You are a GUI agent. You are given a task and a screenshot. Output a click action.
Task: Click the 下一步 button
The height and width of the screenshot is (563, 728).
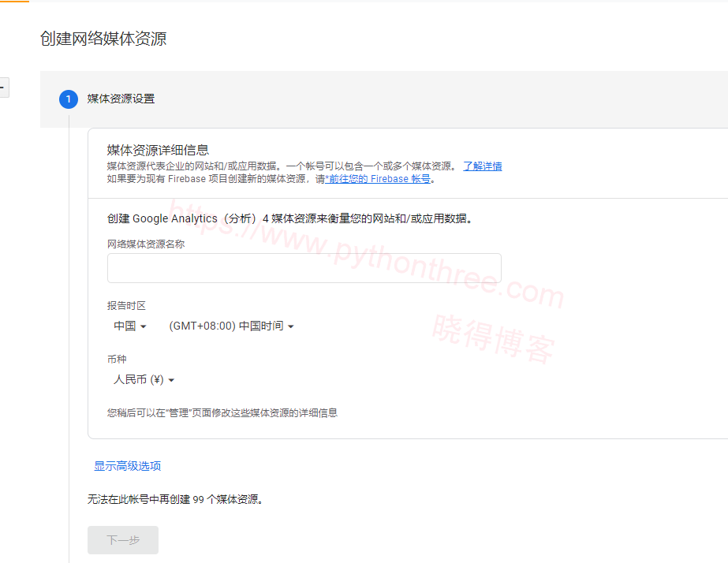click(123, 540)
